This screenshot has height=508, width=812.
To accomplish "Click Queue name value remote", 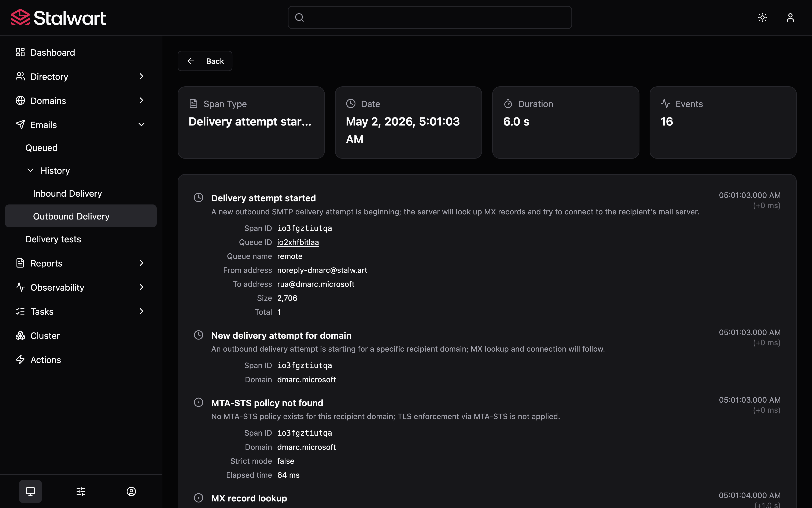I will [x=289, y=256].
